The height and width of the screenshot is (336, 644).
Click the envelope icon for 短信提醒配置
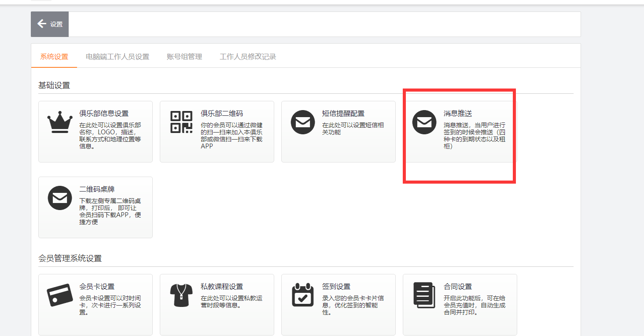pos(303,122)
